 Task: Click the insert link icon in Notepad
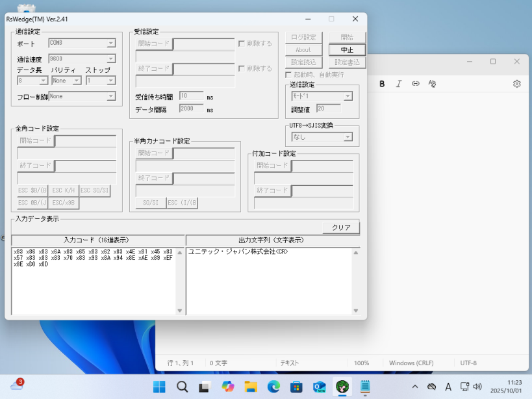coord(416,84)
